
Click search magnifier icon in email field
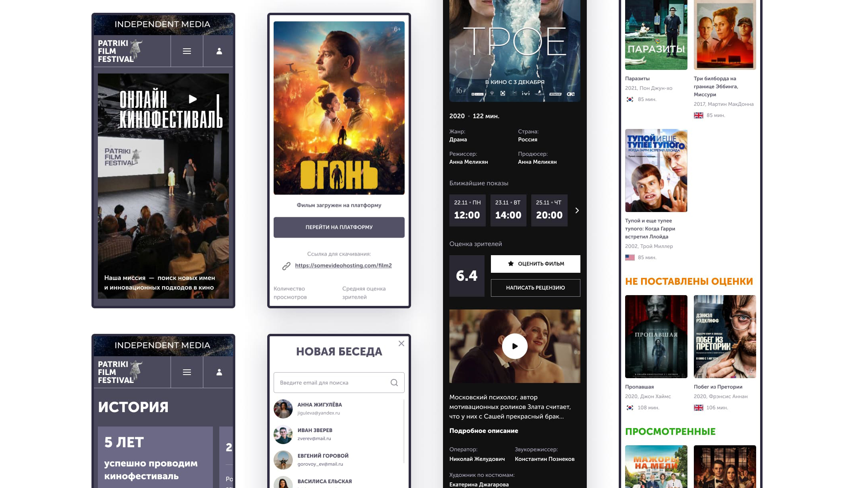pos(394,383)
